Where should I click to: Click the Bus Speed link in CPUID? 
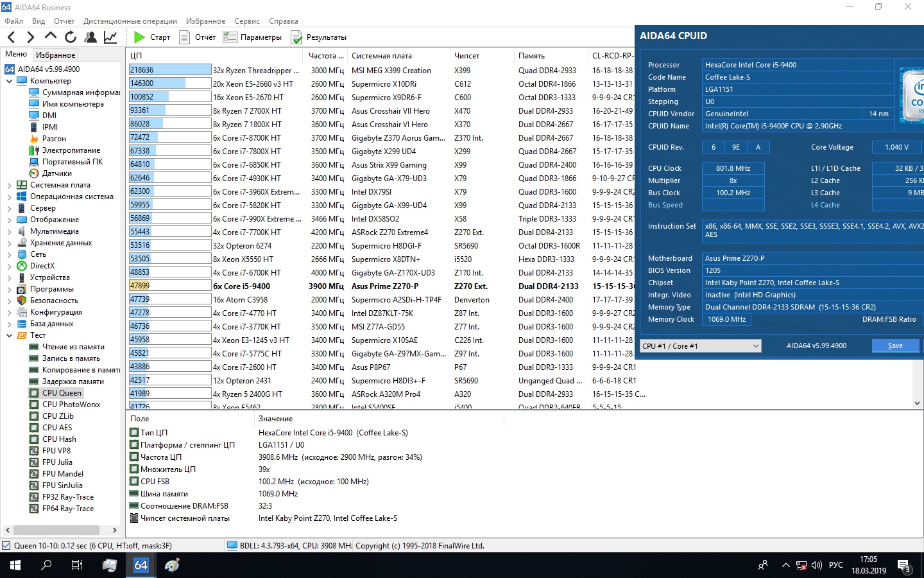pos(665,206)
